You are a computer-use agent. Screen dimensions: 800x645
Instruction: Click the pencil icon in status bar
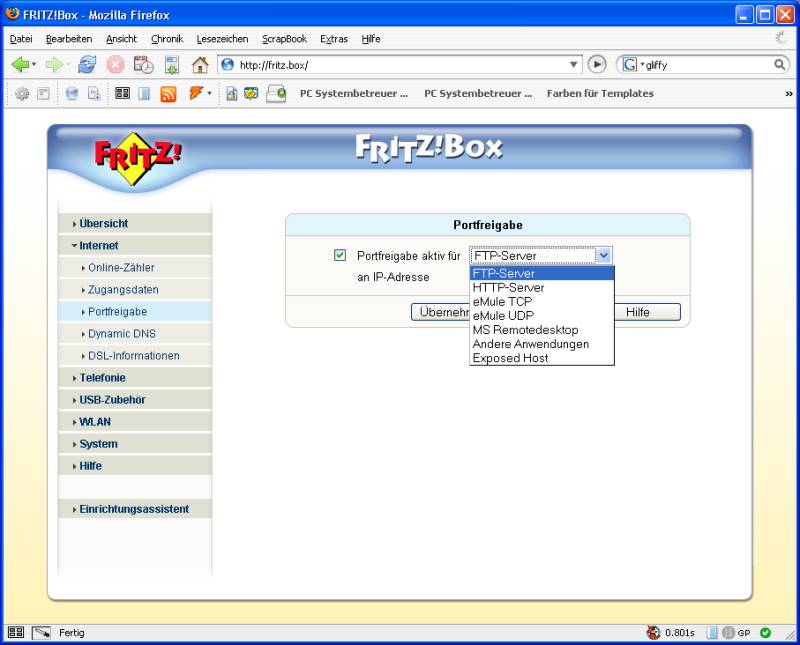pos(42,633)
